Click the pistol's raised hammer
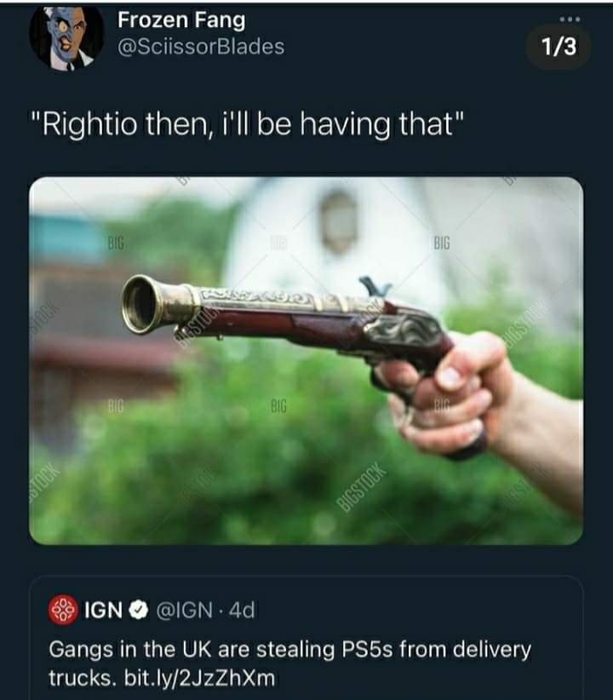613x700 pixels. click(x=374, y=287)
